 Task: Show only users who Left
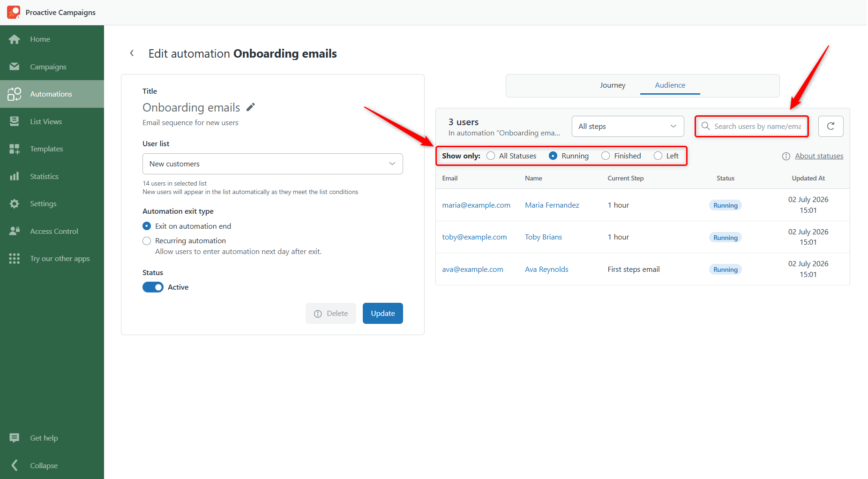pos(658,156)
